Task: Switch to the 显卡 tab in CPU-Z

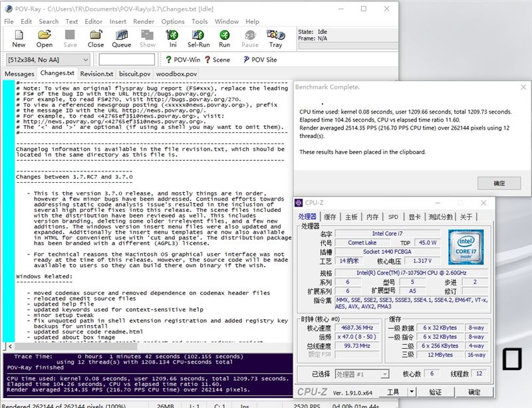Action: (x=414, y=217)
